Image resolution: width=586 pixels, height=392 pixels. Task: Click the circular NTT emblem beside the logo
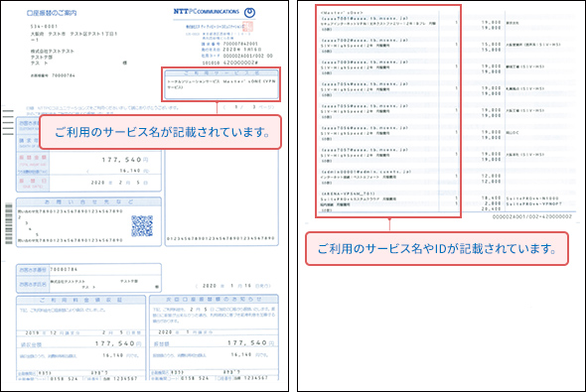(249, 13)
